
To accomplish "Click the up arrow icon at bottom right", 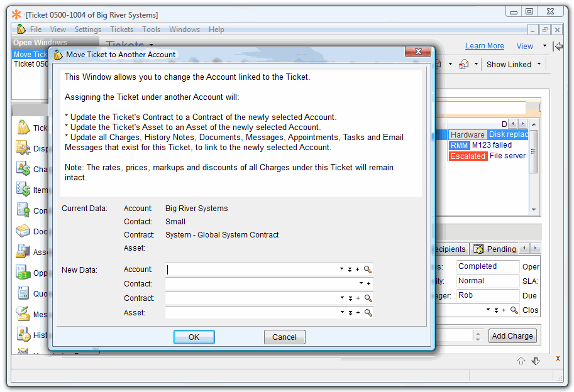I will click(521, 361).
